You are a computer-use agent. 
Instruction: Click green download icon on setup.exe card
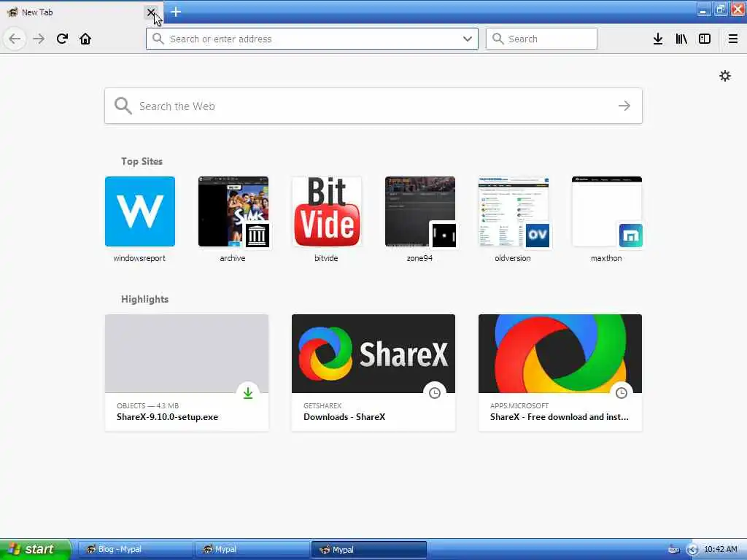click(x=248, y=393)
